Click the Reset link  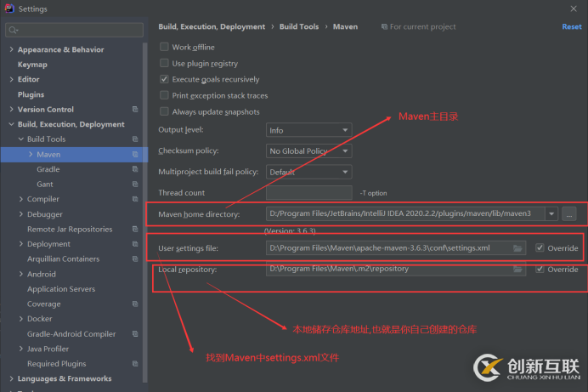pos(572,26)
